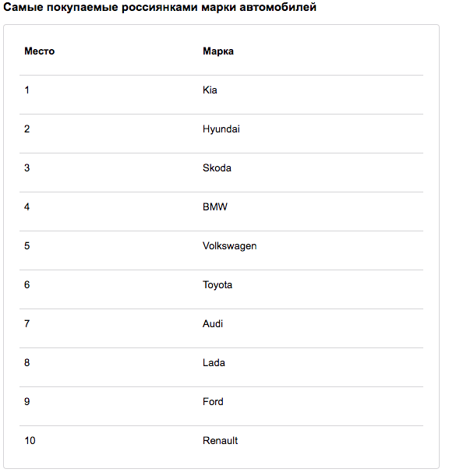The height and width of the screenshot is (476, 449).
Task: Click the Kia brand cell
Action: 210,90
